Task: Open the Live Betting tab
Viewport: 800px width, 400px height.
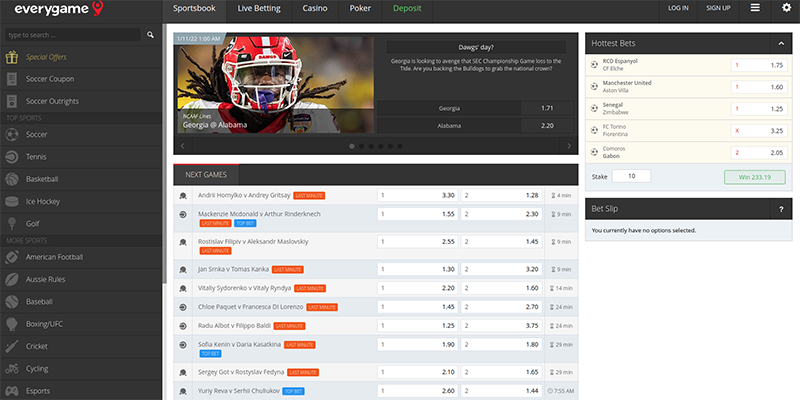Action: point(259,9)
